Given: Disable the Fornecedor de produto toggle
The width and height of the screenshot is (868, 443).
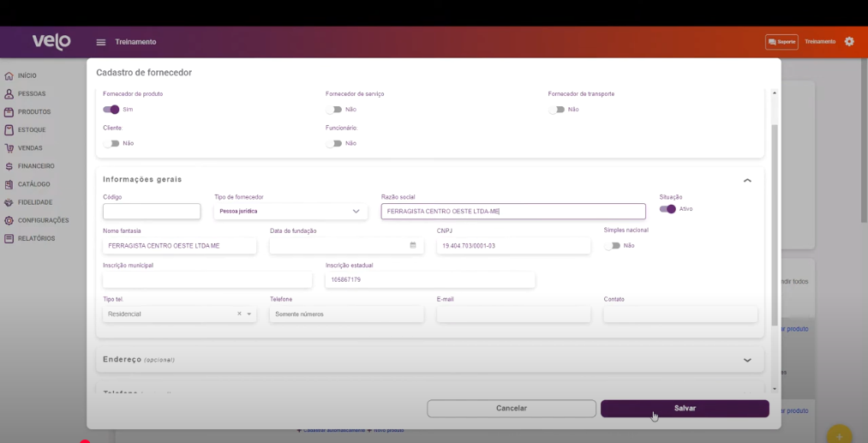Looking at the screenshot, I should pyautogui.click(x=111, y=110).
